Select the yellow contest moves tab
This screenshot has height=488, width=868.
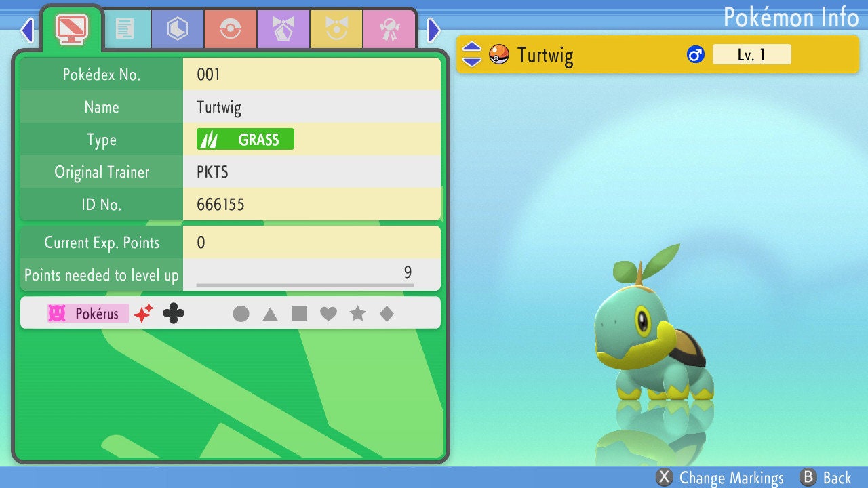pyautogui.click(x=336, y=29)
